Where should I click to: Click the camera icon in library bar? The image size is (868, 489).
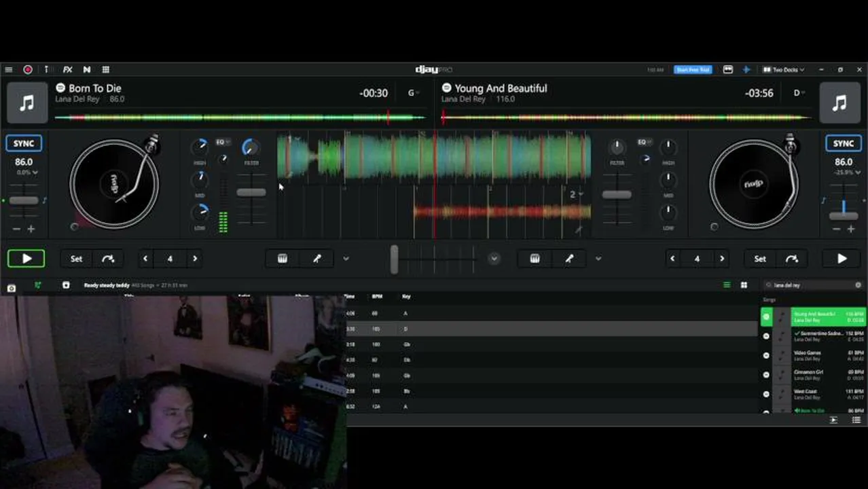click(x=12, y=288)
